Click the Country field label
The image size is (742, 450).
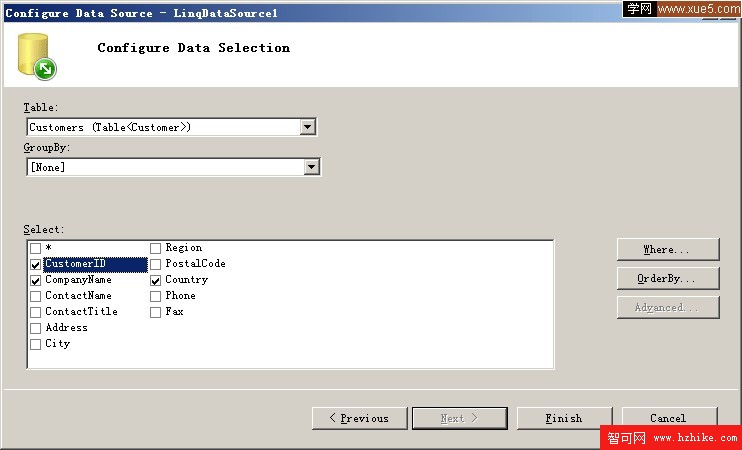[x=186, y=280]
